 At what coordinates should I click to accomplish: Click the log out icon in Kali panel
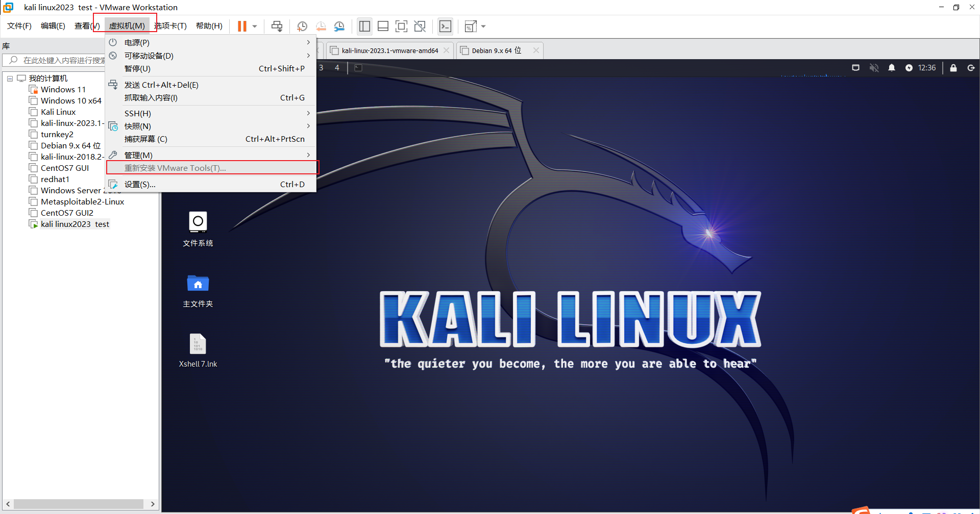coord(971,68)
